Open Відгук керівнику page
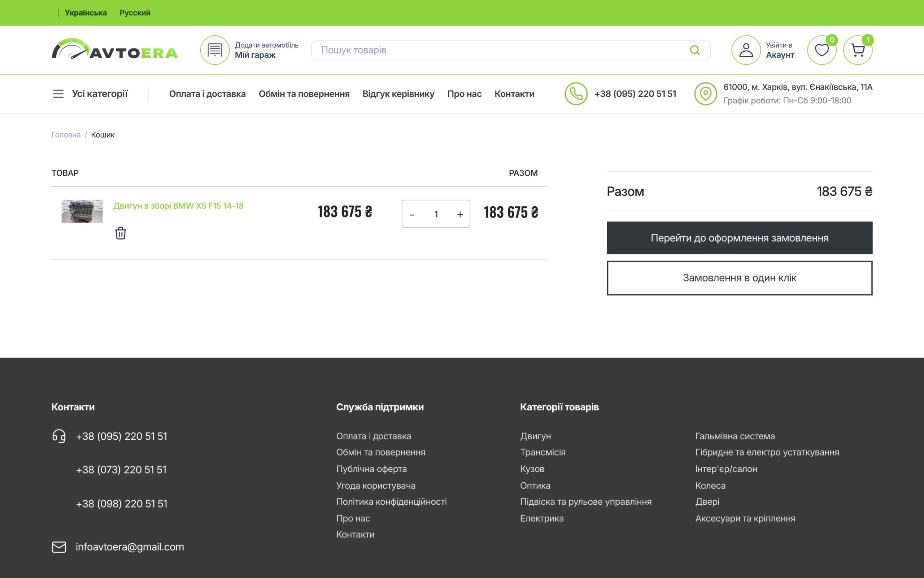 point(398,94)
